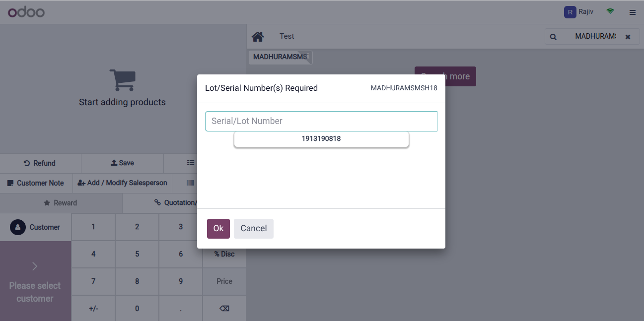Clear the MADHURAMS search text

628,37
